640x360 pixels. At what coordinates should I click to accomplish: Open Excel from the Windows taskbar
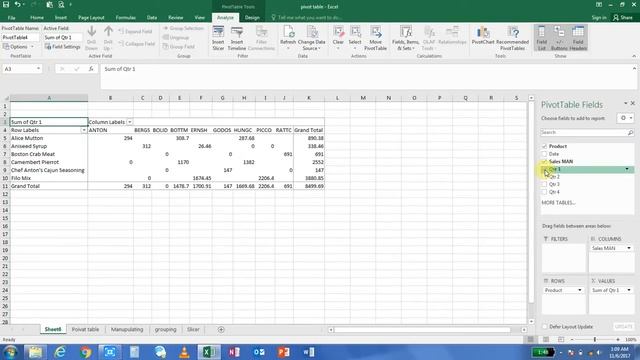(x=209, y=352)
